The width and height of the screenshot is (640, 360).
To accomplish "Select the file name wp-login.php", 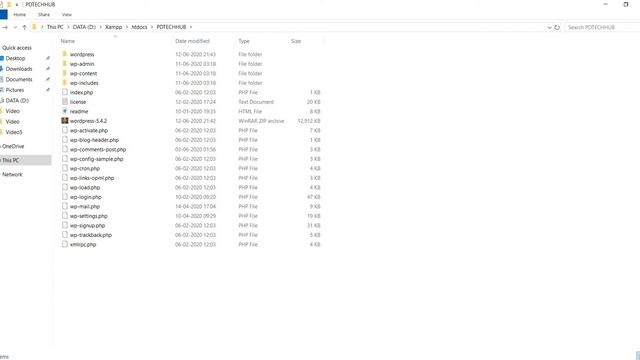I will pyautogui.click(x=85, y=197).
